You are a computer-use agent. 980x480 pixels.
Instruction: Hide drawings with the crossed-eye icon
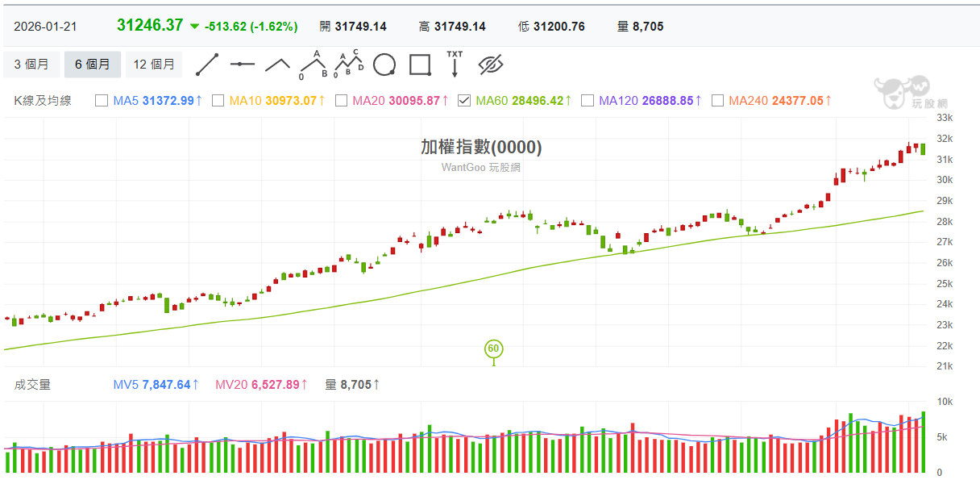(x=490, y=65)
